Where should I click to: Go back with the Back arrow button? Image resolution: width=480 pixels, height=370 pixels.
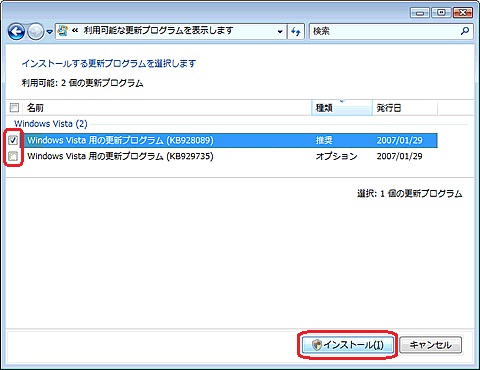point(16,32)
